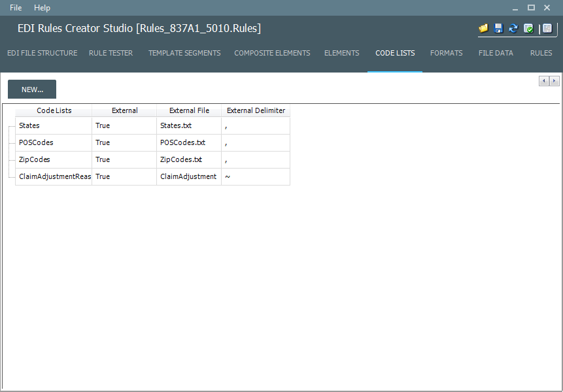The height and width of the screenshot is (392, 563).
Task: Open the File menu
Action: (x=16, y=8)
